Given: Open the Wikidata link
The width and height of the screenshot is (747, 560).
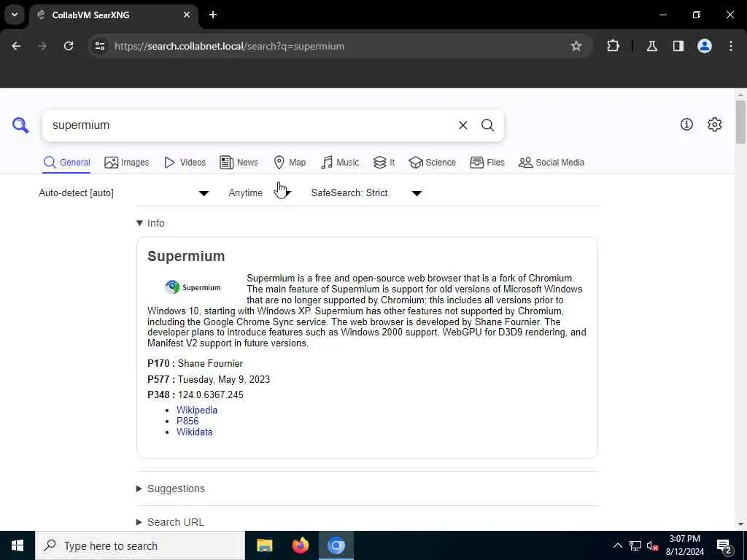Looking at the screenshot, I should pyautogui.click(x=194, y=432).
